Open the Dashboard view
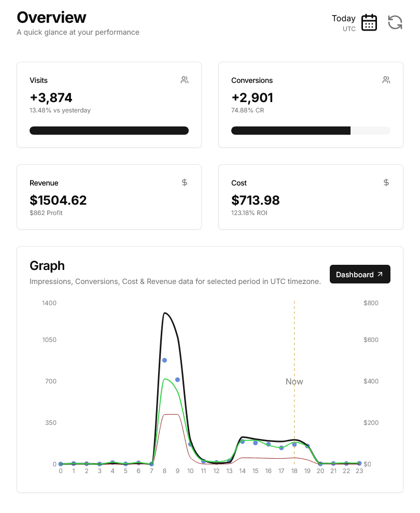This screenshot has width=420, height=513. [x=360, y=274]
